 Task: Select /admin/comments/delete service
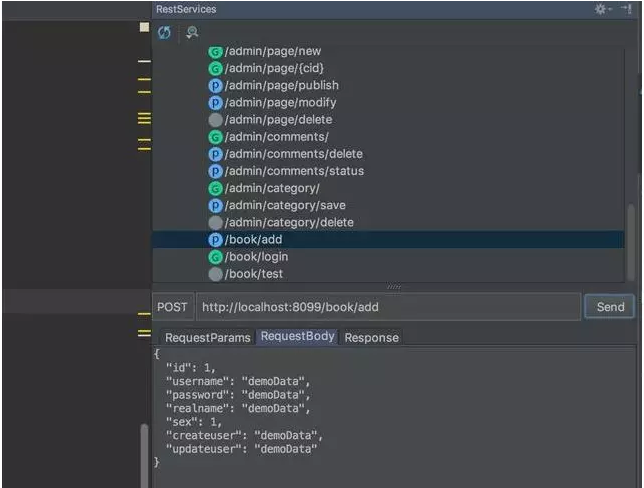[294, 154]
